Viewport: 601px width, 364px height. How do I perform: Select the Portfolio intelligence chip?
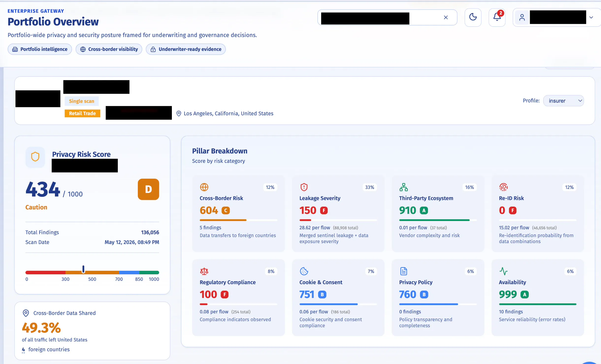40,49
